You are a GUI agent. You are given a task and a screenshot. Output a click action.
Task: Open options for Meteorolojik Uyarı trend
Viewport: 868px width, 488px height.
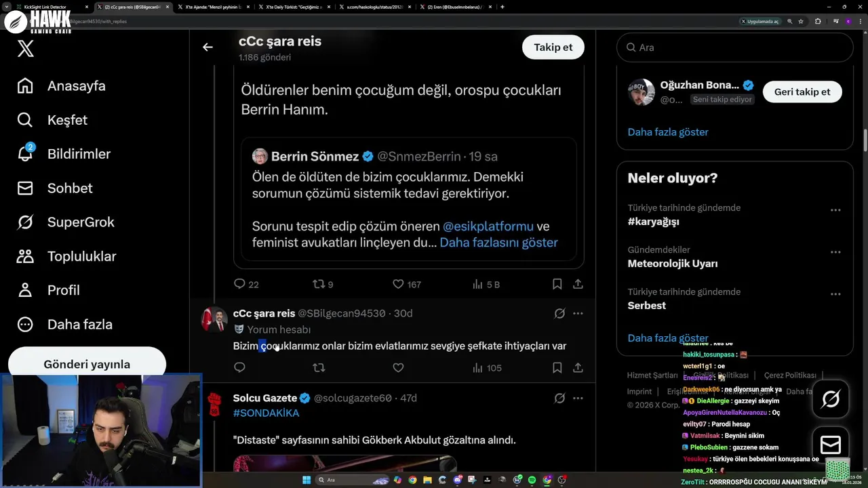[x=835, y=252]
